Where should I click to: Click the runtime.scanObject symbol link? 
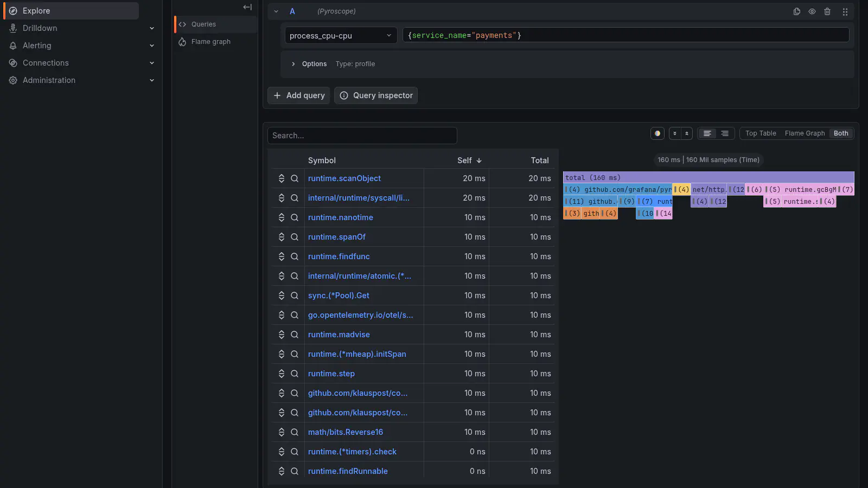[344, 178]
